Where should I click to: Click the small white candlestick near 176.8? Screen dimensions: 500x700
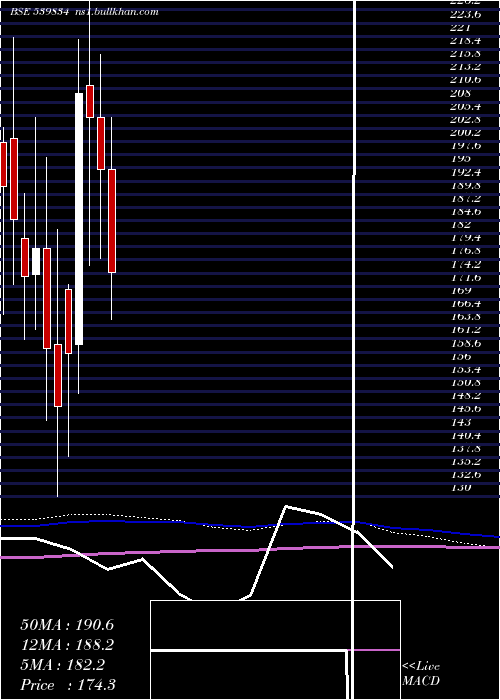coord(36,262)
